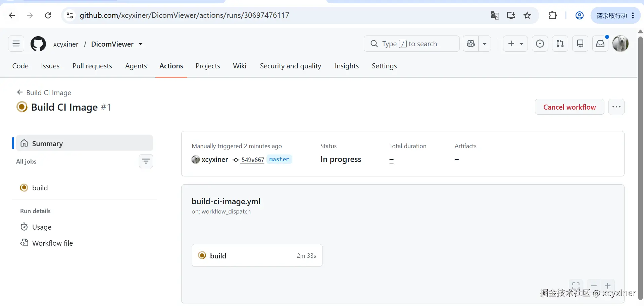
Task: Fit the workflow graph to screen
Action: pyautogui.click(x=576, y=286)
